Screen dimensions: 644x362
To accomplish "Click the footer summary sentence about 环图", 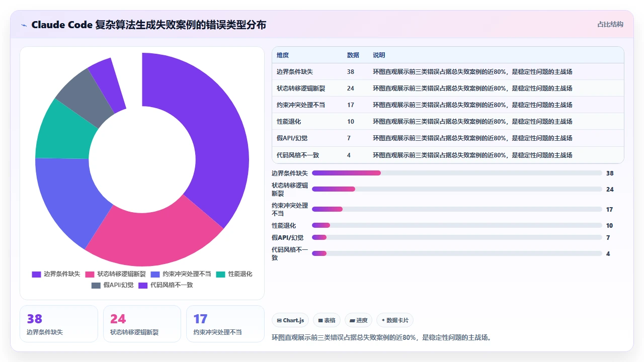I will [x=381, y=337].
